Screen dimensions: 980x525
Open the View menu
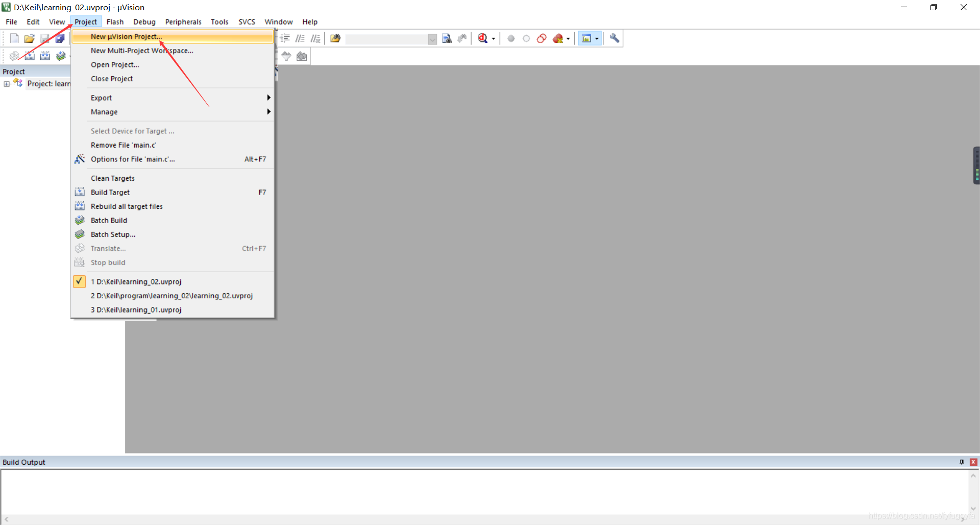point(57,22)
